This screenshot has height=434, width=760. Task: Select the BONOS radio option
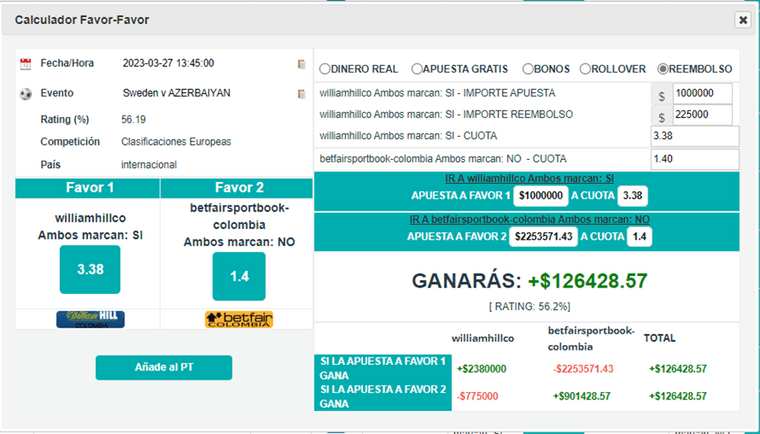click(527, 69)
